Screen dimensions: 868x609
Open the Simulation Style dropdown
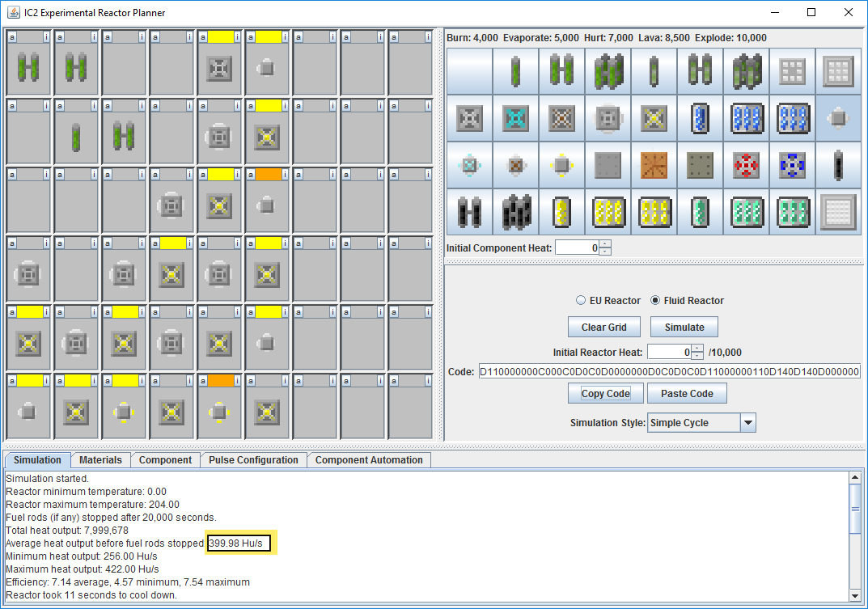click(x=747, y=423)
